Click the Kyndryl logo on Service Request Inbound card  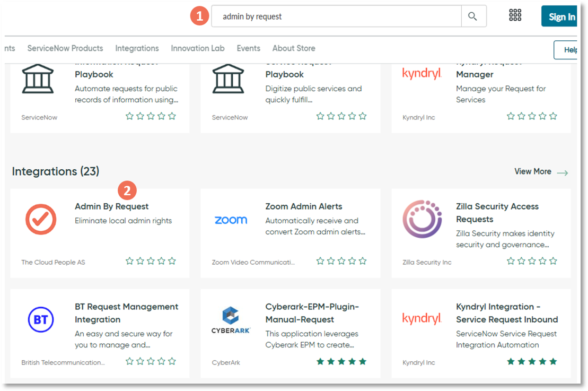[x=422, y=318]
